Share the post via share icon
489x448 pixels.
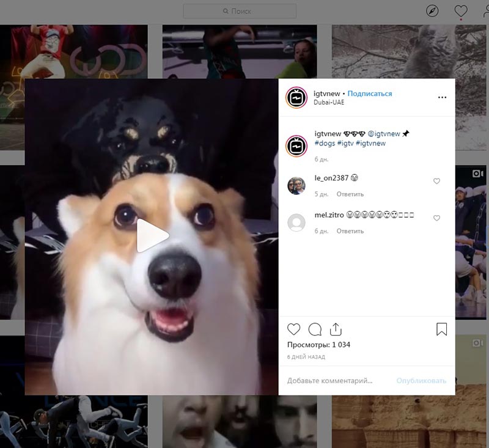pyautogui.click(x=336, y=329)
